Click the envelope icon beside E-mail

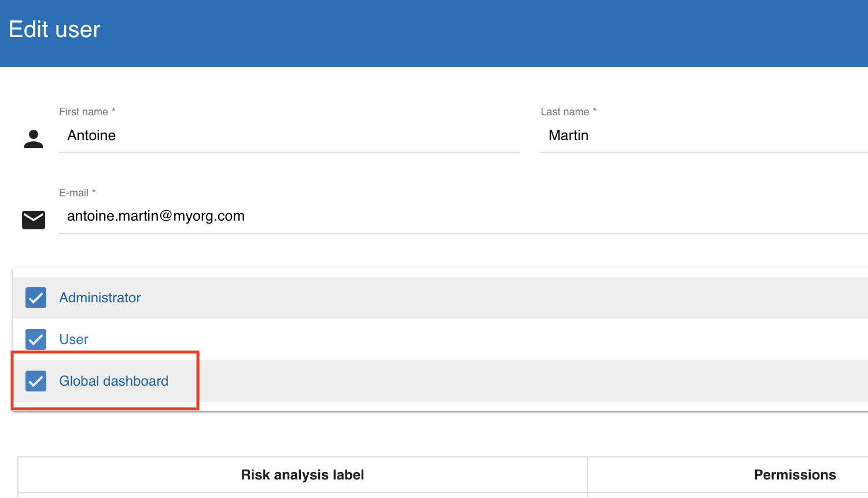pyautogui.click(x=34, y=220)
